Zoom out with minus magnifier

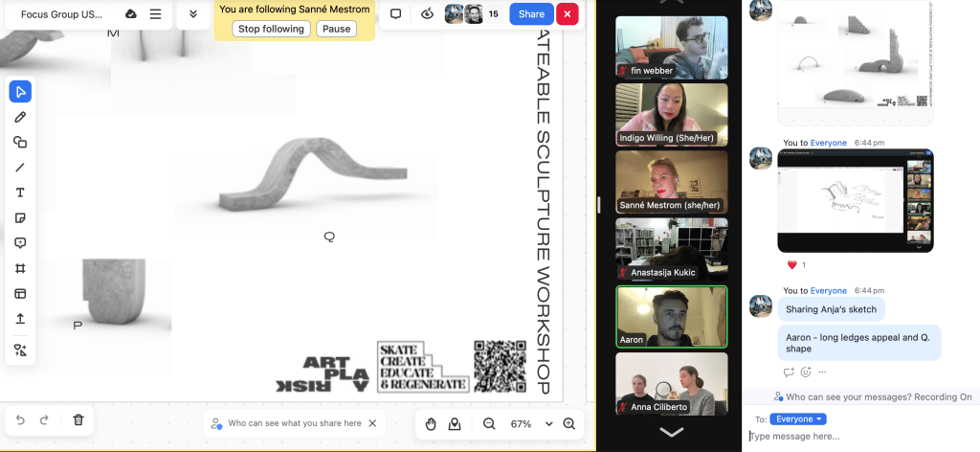click(489, 423)
